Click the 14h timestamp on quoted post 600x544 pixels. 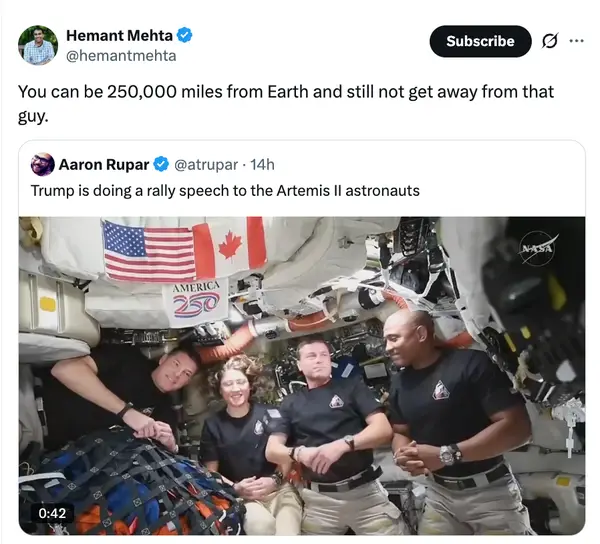[262, 165]
